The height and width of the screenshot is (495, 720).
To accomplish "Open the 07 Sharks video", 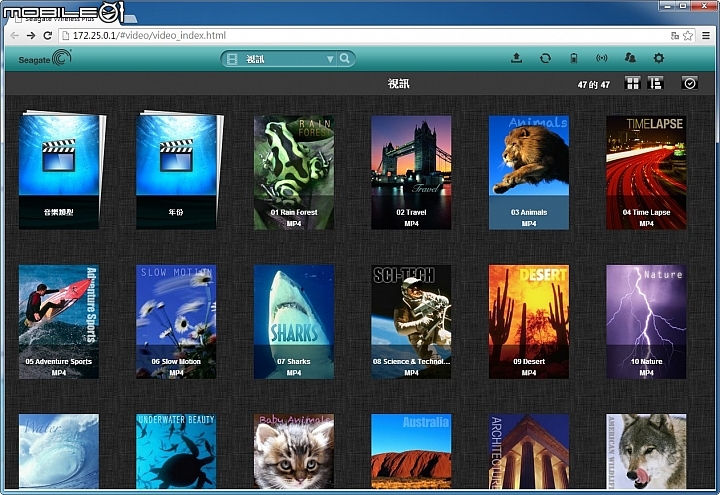I will coord(294,321).
